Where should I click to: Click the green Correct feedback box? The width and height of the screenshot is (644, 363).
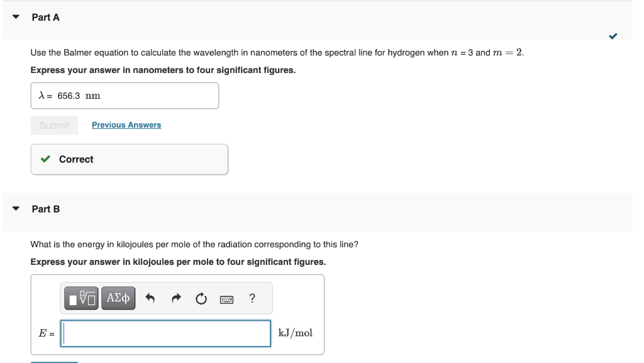[130, 159]
